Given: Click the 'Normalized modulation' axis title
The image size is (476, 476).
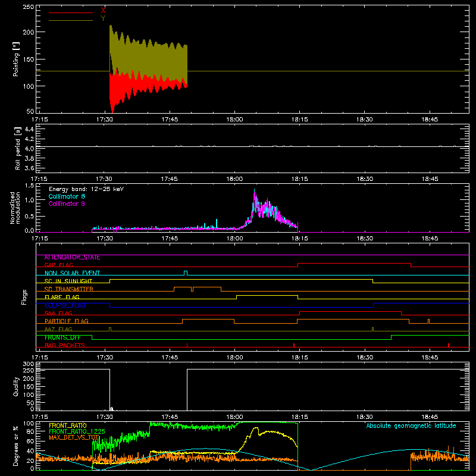Looking at the screenshot, I should (x=15, y=208).
